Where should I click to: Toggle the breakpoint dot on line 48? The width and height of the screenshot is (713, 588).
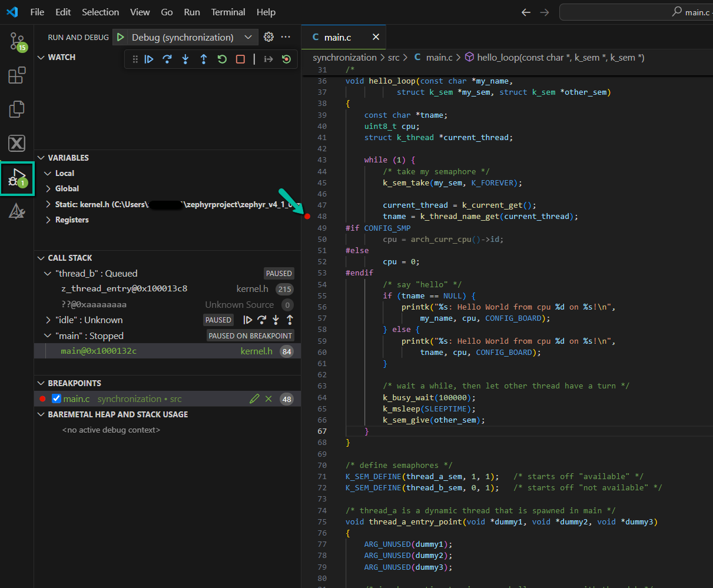[x=307, y=216]
